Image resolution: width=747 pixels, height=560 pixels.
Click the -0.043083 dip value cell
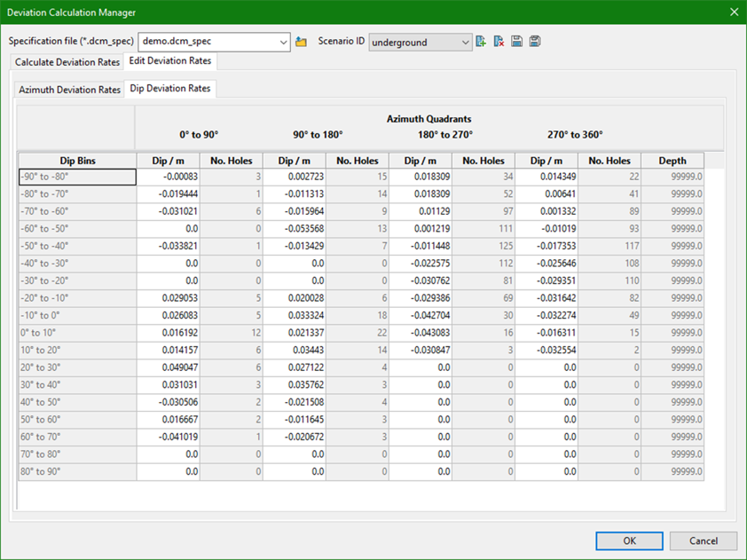click(x=420, y=332)
